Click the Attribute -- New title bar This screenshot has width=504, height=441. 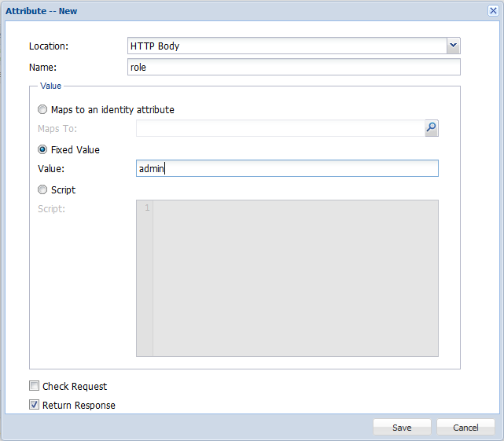[x=236, y=11]
